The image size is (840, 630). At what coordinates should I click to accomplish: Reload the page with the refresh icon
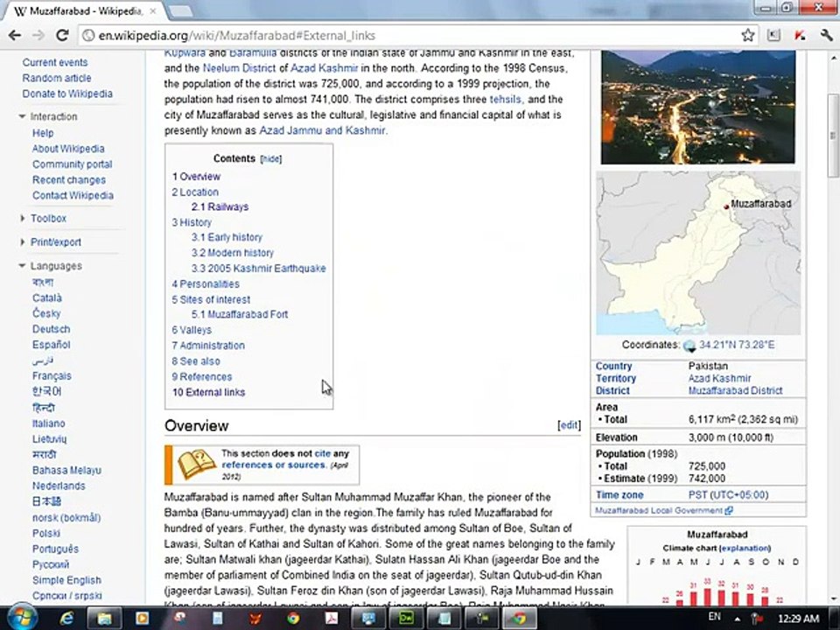[x=62, y=36]
